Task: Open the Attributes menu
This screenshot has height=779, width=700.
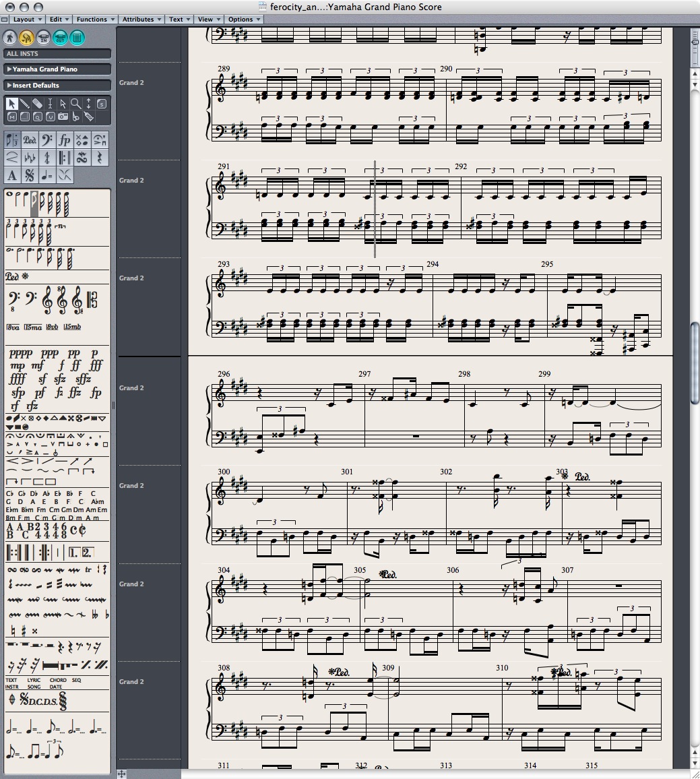Action: [x=141, y=20]
